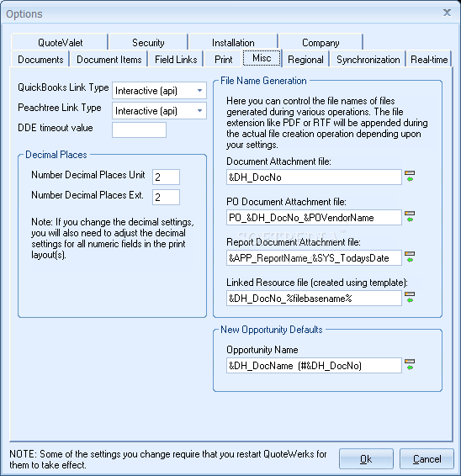This screenshot has width=461, height=476.
Task: Switch to the Security tab
Action: [148, 42]
